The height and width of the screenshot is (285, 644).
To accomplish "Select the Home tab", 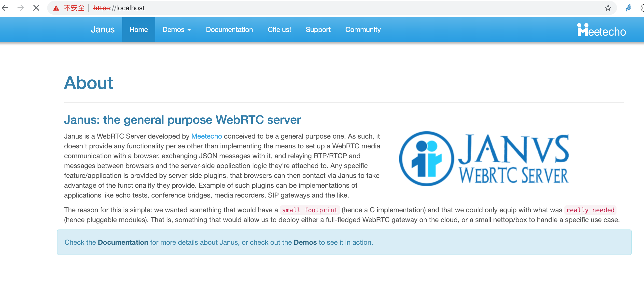I will coord(138,29).
